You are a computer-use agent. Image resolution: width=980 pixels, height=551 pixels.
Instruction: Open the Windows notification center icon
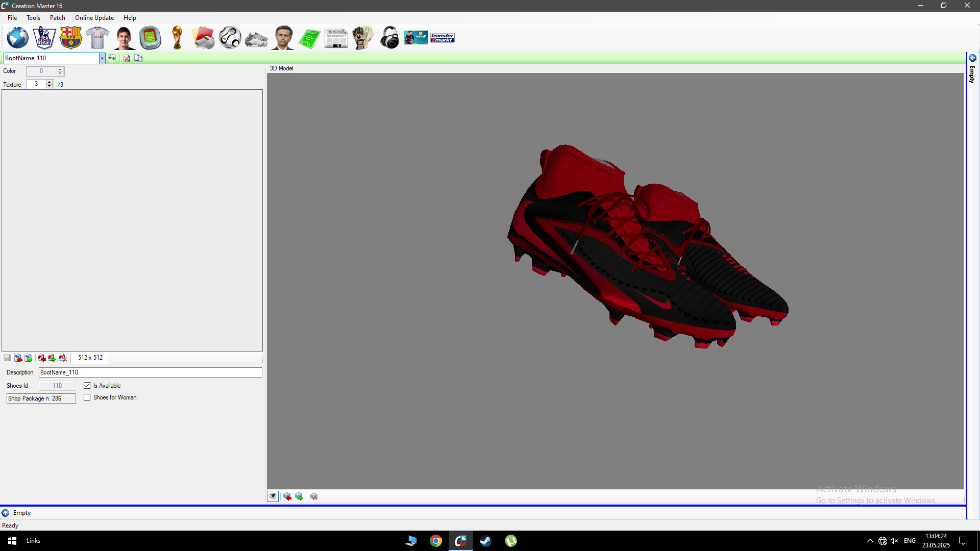pos(963,541)
